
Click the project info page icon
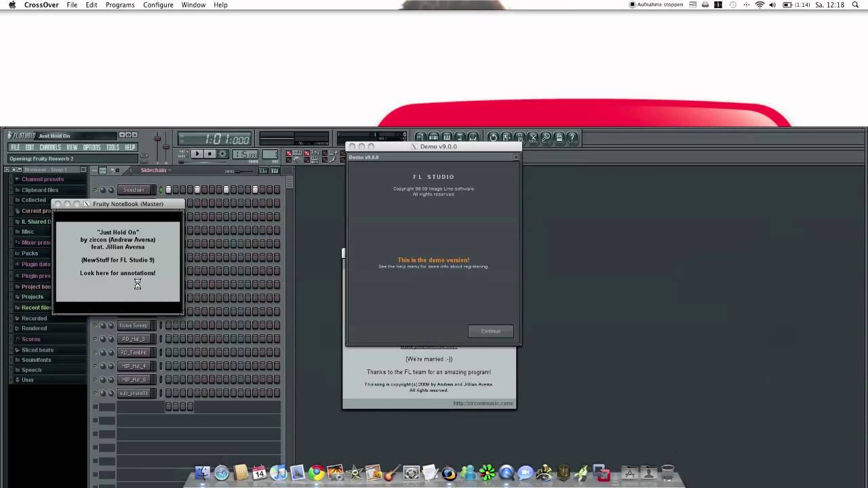pos(559,138)
